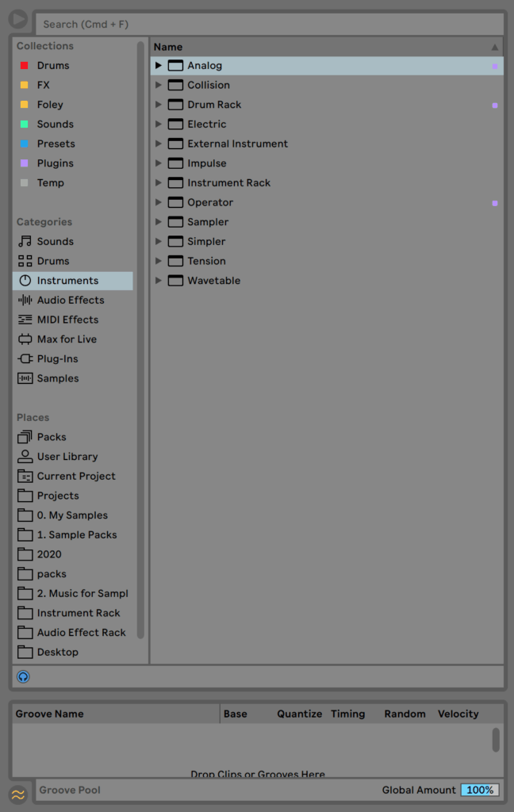Click the Velocity column header
The height and width of the screenshot is (812, 514).
[458, 714]
